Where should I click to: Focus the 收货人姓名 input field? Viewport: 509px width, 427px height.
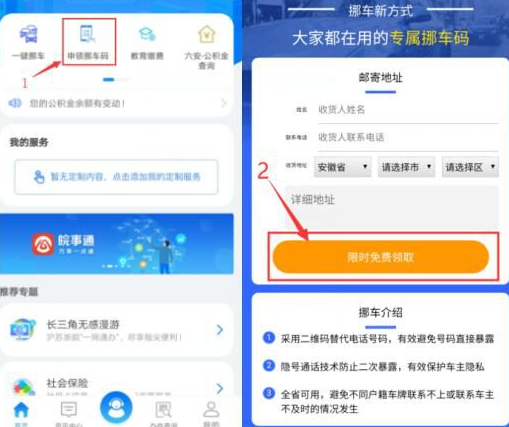[408, 110]
